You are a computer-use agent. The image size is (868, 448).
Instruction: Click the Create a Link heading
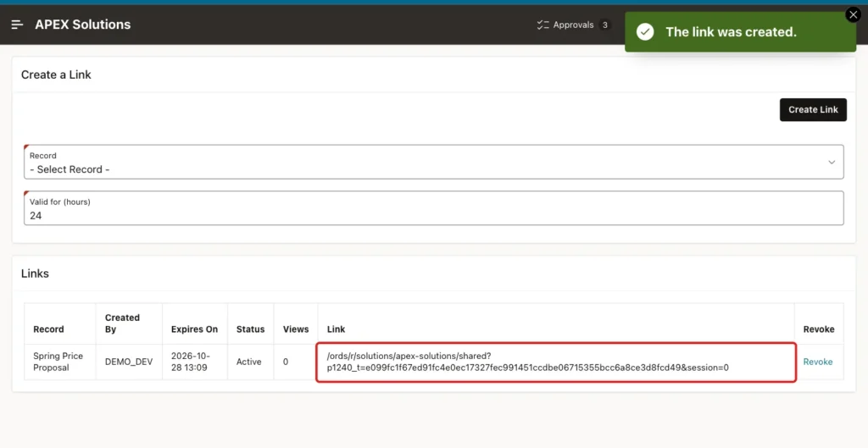pyautogui.click(x=56, y=75)
